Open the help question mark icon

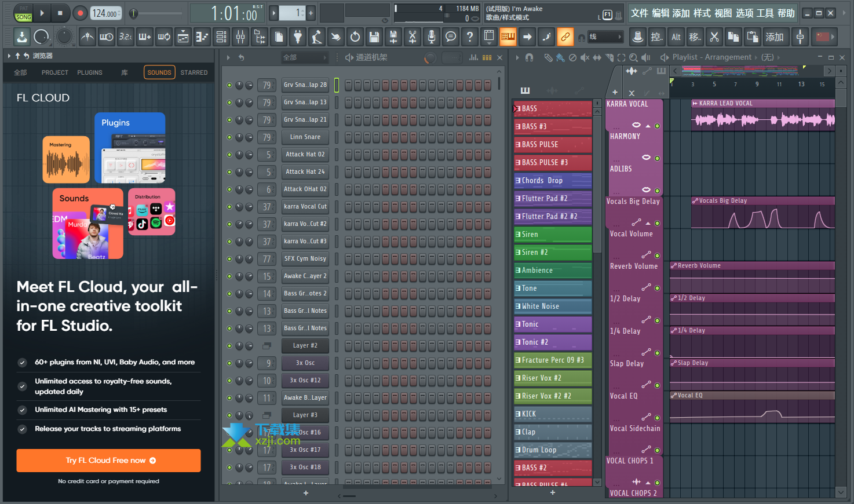pyautogui.click(x=470, y=37)
